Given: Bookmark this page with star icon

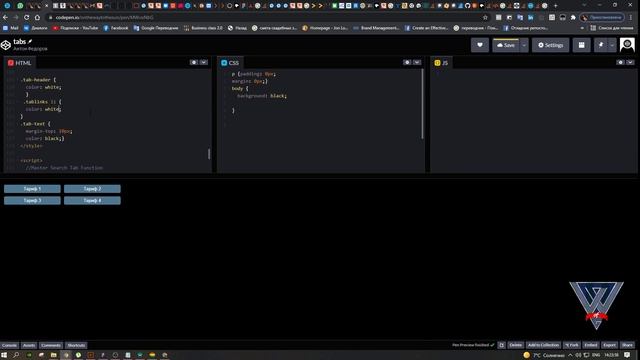Looking at the screenshot, I should (x=485, y=18).
